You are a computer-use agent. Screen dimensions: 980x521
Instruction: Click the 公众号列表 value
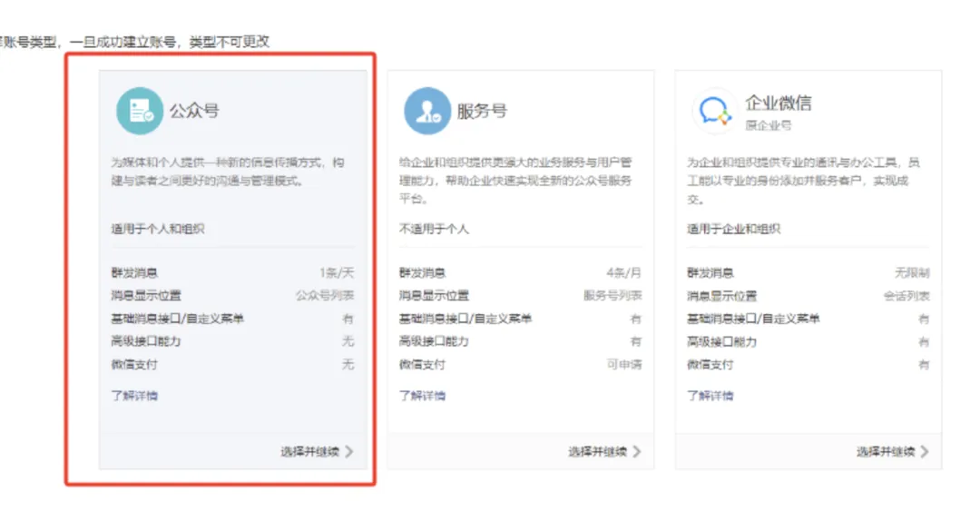tap(325, 295)
